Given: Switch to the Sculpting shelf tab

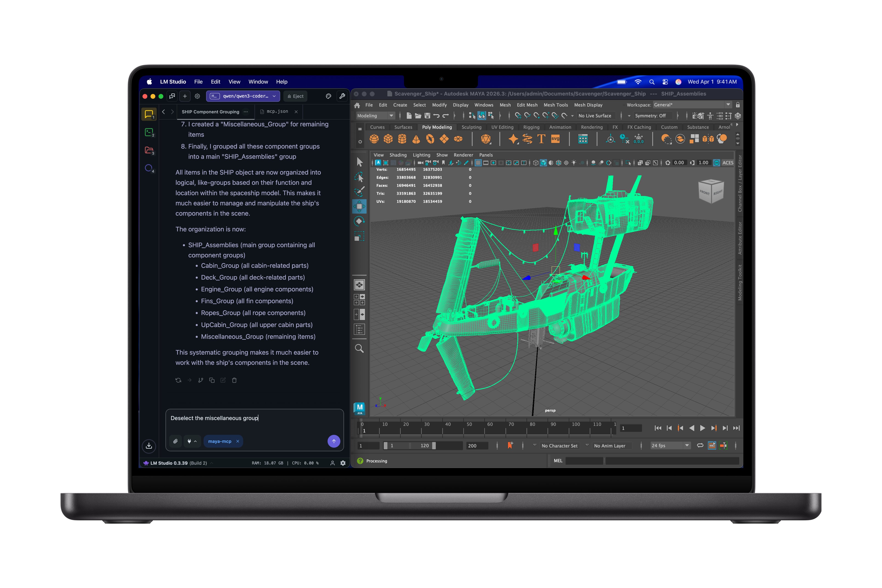Looking at the screenshot, I should pyautogui.click(x=471, y=127).
